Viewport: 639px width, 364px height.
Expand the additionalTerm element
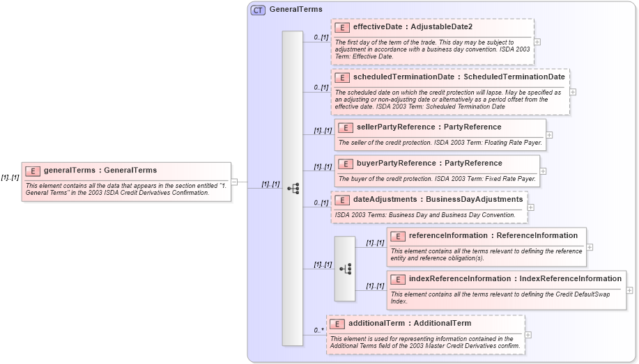(528, 335)
